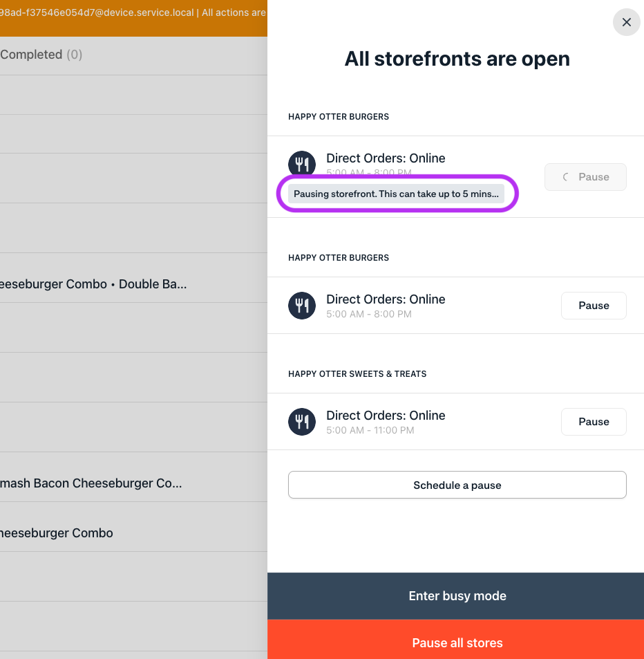644x659 pixels.
Task: Click the orange device banner at the top
Action: click(133, 13)
